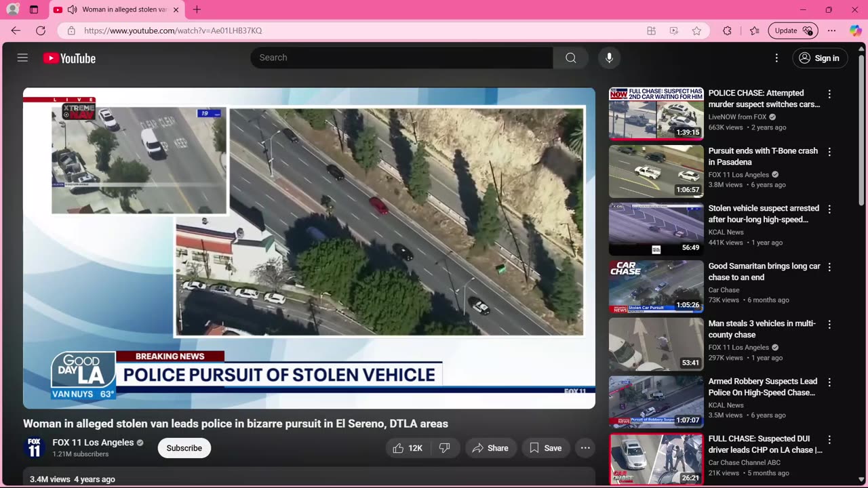The image size is (868, 488).
Task: Open browser split screen icon
Action: click(651, 30)
